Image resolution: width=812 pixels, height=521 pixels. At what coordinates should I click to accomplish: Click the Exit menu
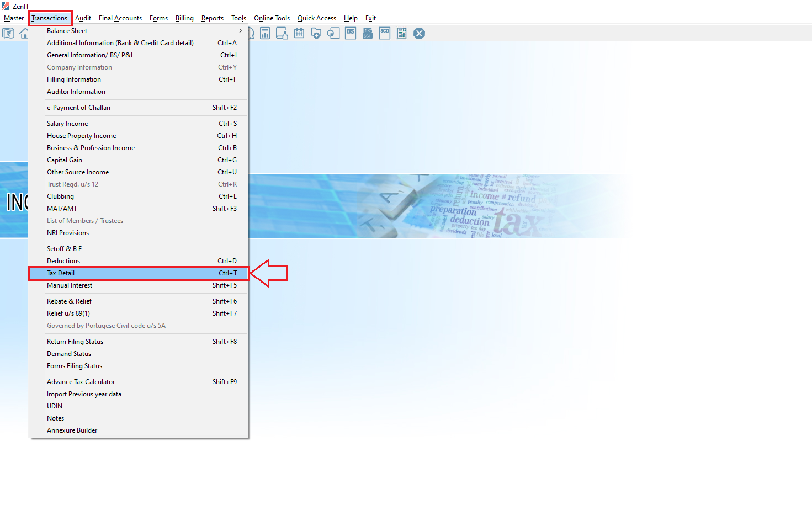point(370,18)
